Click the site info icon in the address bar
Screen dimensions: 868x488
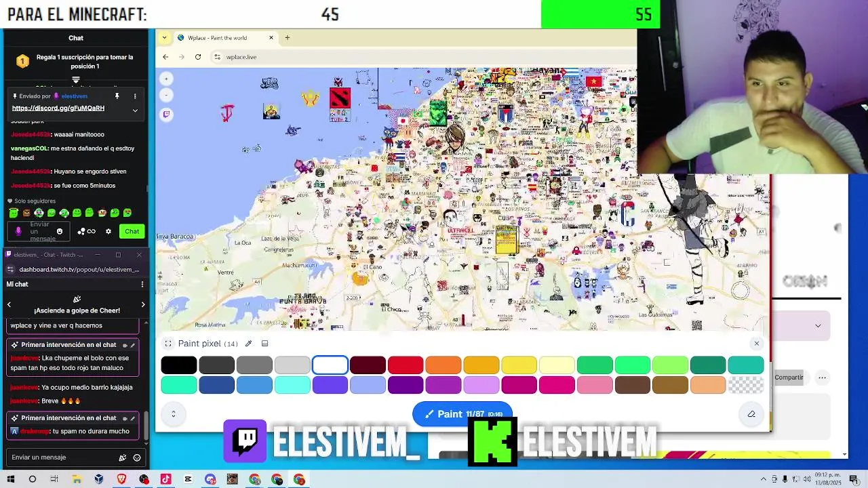point(217,57)
